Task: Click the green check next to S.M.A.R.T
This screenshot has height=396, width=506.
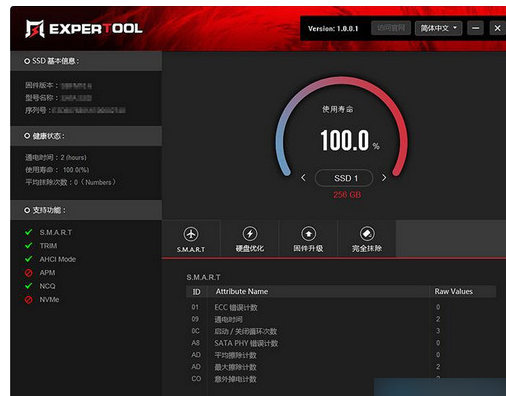Action: [x=29, y=232]
